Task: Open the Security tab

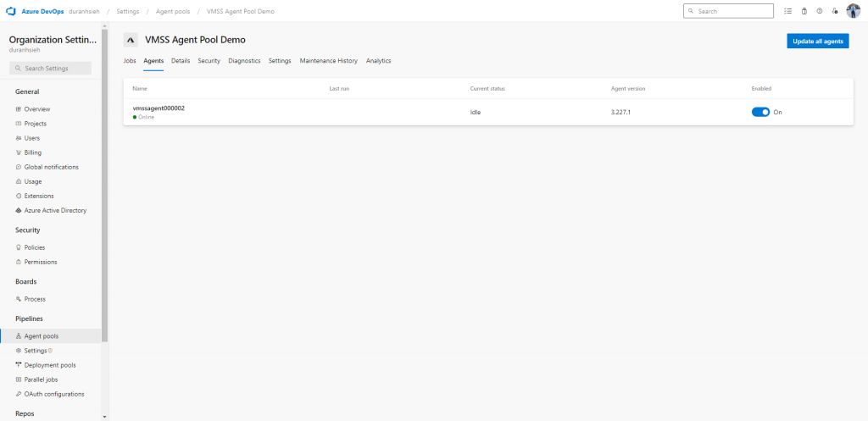Action: coord(209,61)
